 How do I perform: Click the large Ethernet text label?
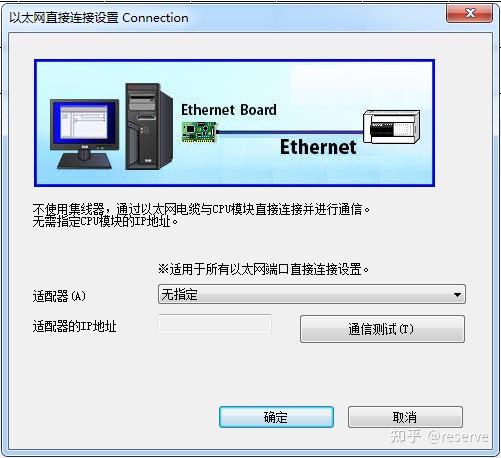pos(318,147)
